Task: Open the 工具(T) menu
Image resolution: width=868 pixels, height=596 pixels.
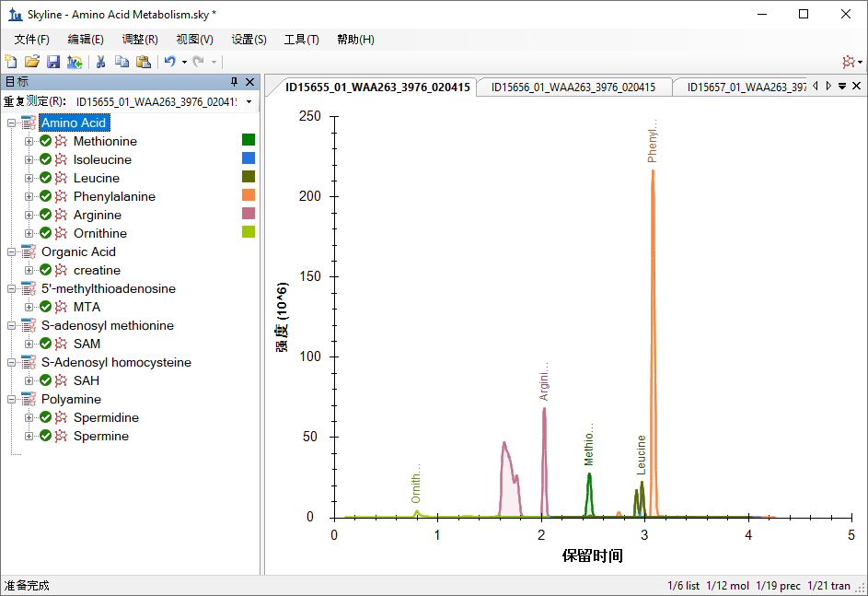Action: coord(301,40)
